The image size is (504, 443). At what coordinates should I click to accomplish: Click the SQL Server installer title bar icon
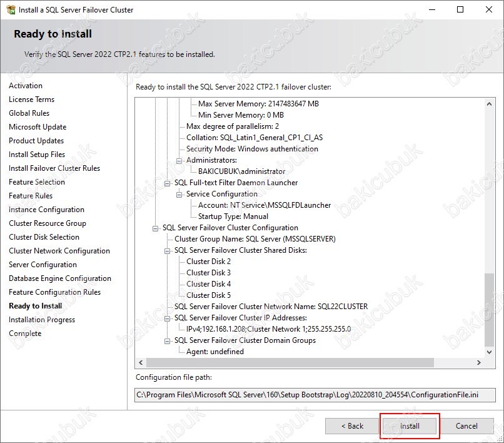pyautogui.click(x=11, y=9)
